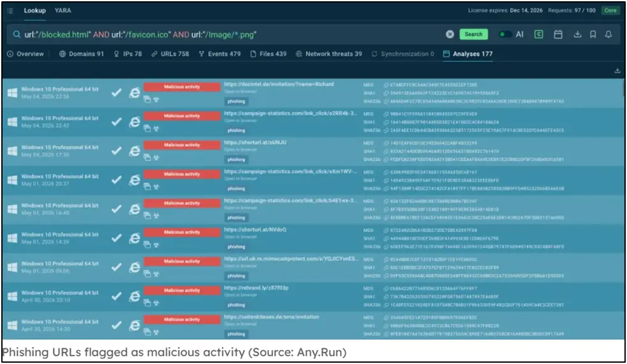Viewport: 627px width, 364px height.
Task: Open the hamburger menu icon beside Lookup
Action: 10,11
